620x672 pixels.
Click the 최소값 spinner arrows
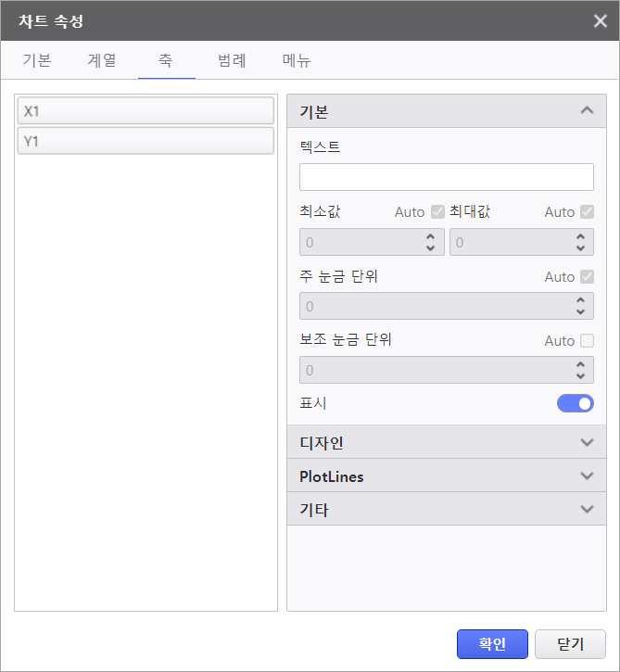430,242
